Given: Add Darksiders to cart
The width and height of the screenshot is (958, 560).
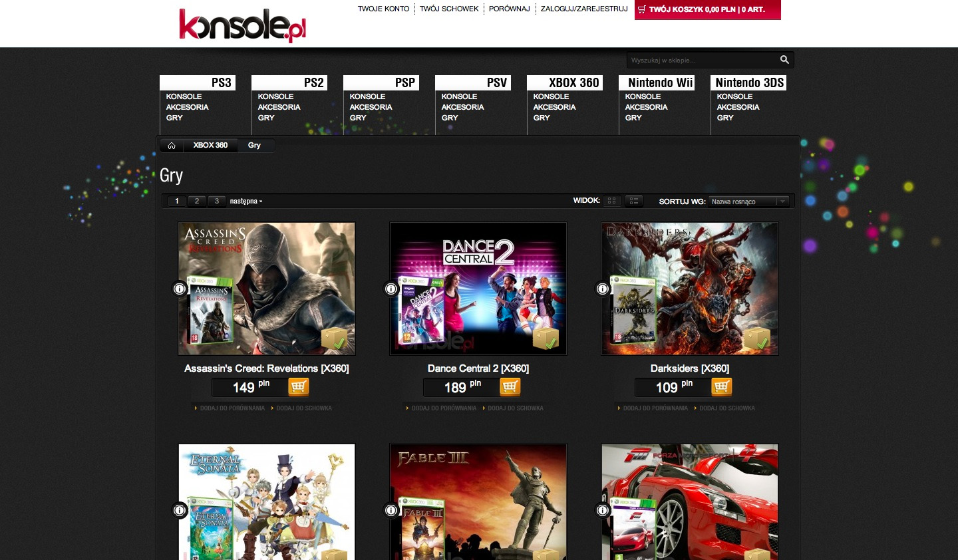Looking at the screenshot, I should tap(722, 386).
